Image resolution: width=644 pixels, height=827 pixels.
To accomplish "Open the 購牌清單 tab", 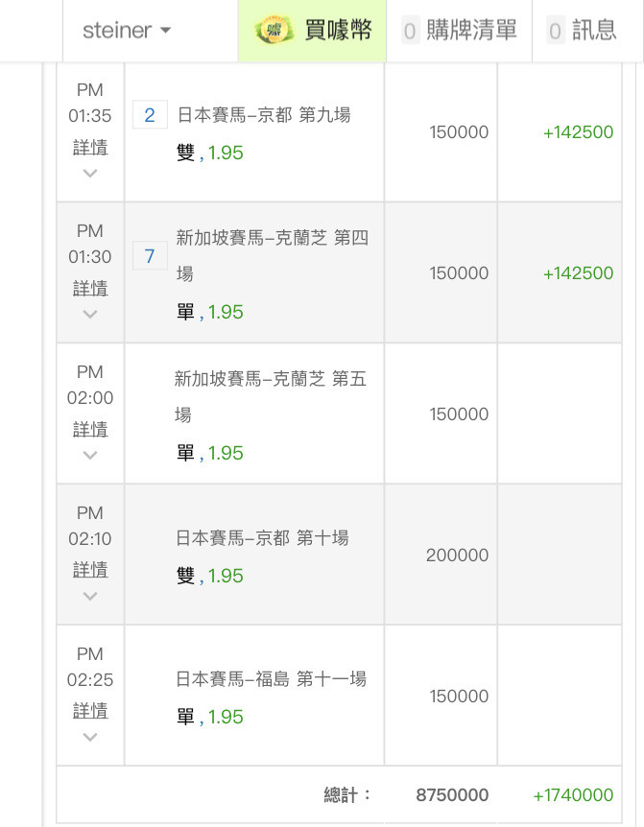I will pyautogui.click(x=459, y=30).
